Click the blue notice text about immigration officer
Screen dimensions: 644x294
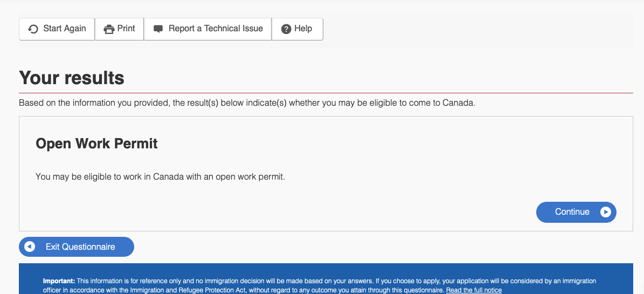coord(319,286)
